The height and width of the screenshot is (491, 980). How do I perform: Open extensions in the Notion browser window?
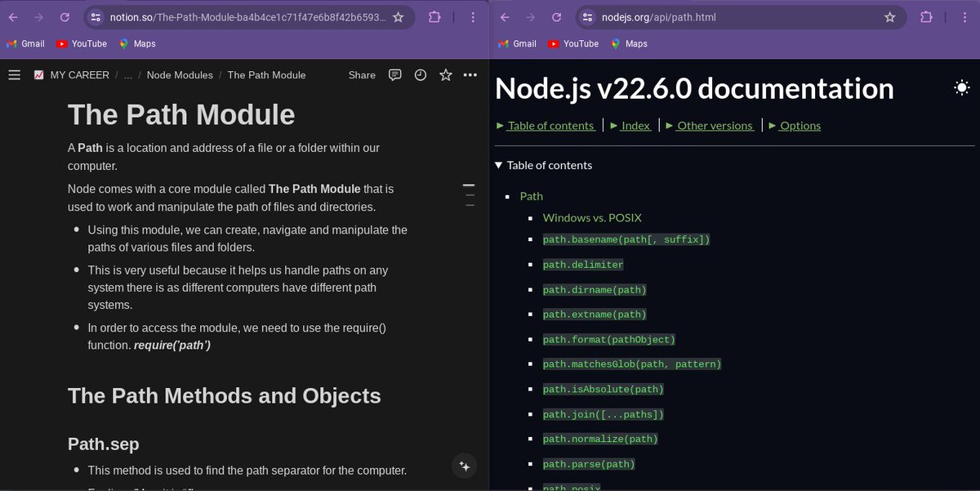tap(434, 16)
